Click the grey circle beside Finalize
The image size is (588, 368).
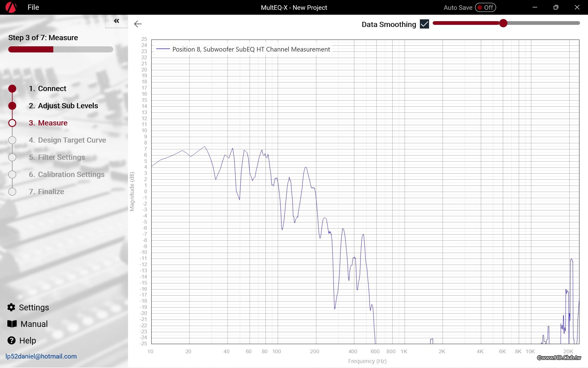(x=12, y=192)
